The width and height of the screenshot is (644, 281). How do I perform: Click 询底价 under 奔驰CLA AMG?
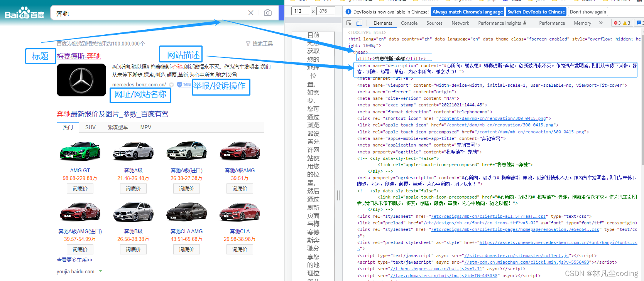186,249
